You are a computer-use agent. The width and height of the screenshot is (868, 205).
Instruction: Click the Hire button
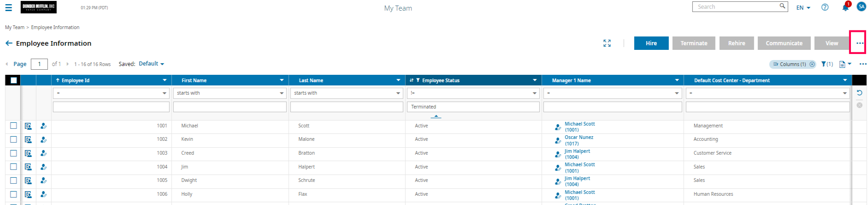pos(651,43)
